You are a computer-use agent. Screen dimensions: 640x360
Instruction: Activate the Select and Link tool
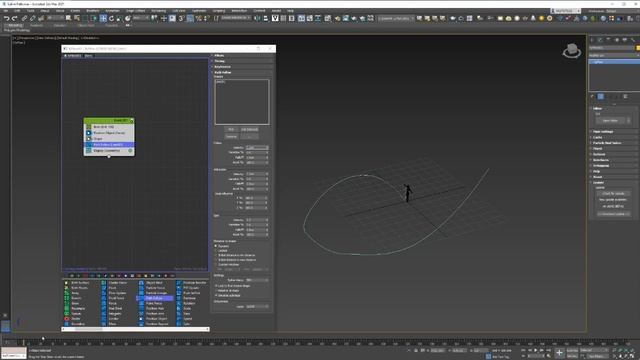click(x=24, y=18)
